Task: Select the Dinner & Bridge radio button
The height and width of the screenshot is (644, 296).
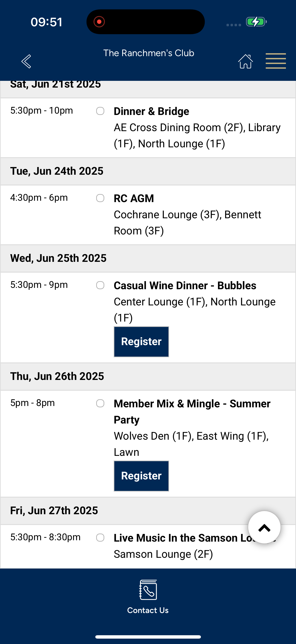Action: (x=100, y=111)
